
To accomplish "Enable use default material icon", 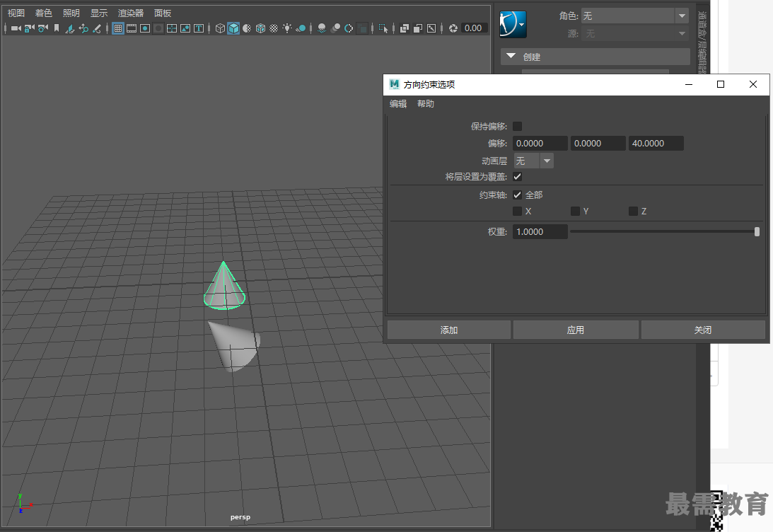I will [247, 28].
